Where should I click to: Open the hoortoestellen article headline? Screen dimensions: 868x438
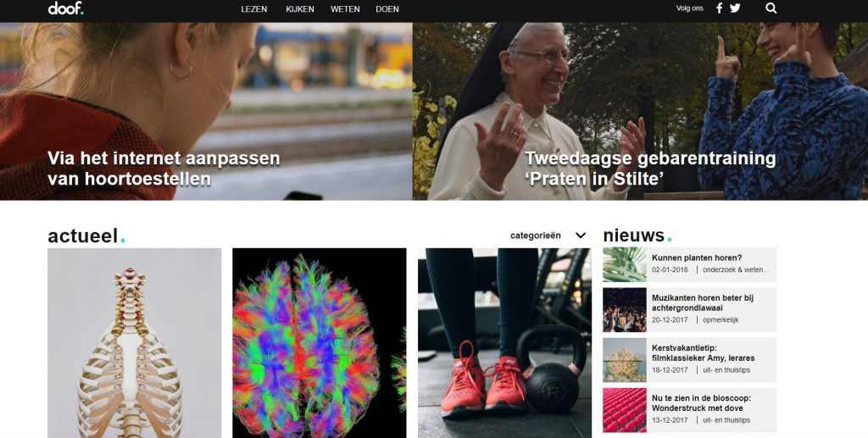164,168
